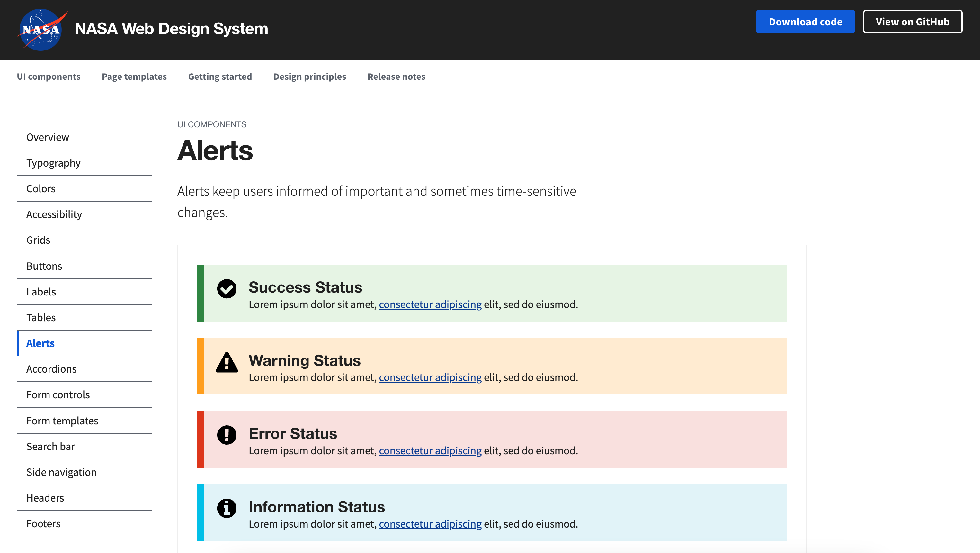Click the NASA Web Design System title
Image resolution: width=980 pixels, height=553 pixels.
pos(171,29)
